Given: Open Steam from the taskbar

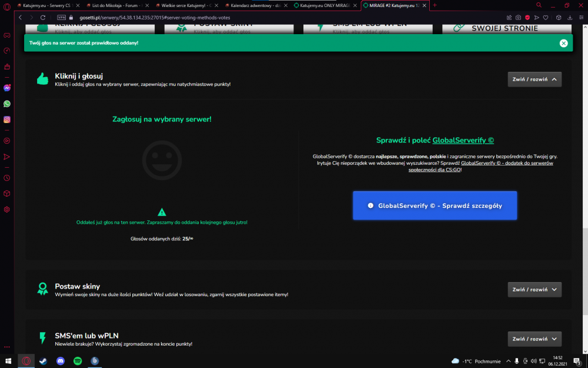Looking at the screenshot, I should (x=43, y=361).
